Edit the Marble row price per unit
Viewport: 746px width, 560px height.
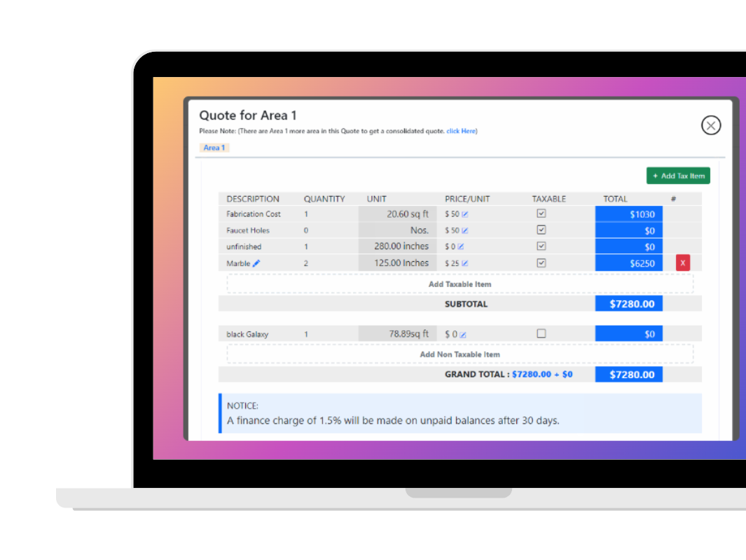point(464,264)
